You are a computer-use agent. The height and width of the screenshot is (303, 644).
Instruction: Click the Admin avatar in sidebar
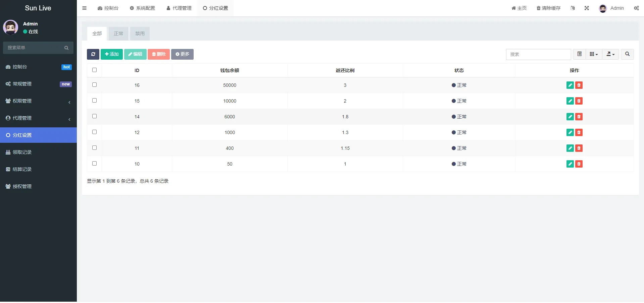point(11,27)
